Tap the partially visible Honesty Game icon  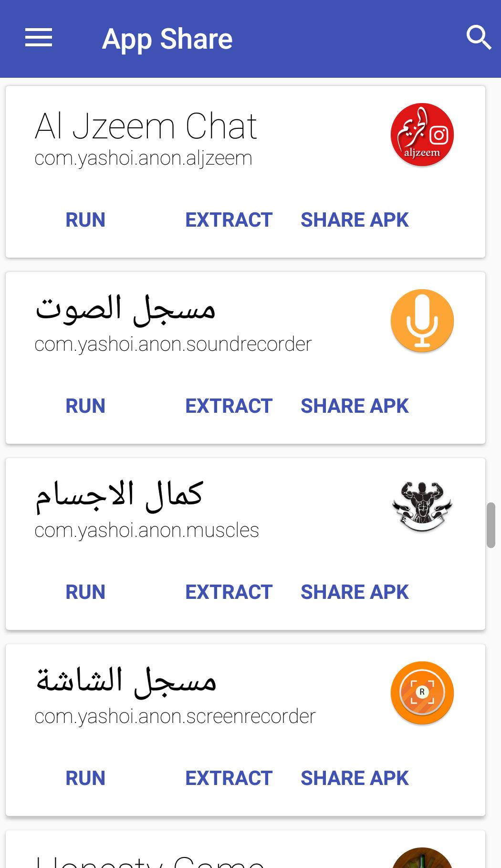click(422, 859)
